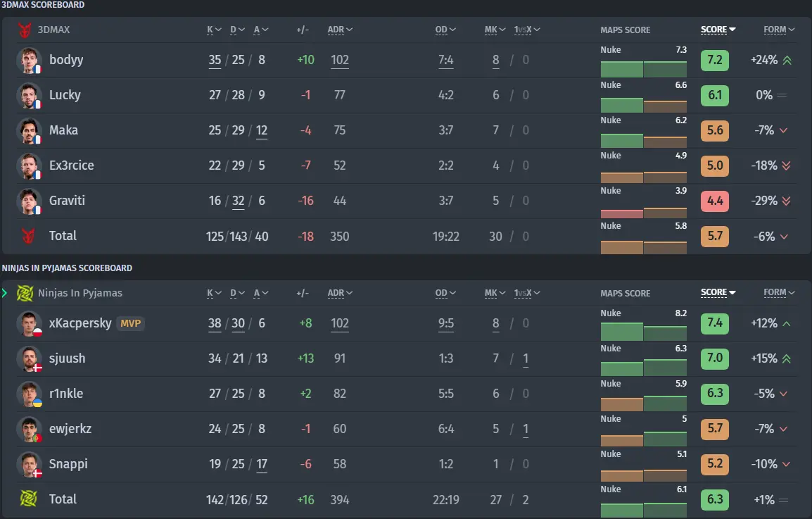Click r1nkle's downward form arrow
The image size is (812, 519).
pos(784,394)
